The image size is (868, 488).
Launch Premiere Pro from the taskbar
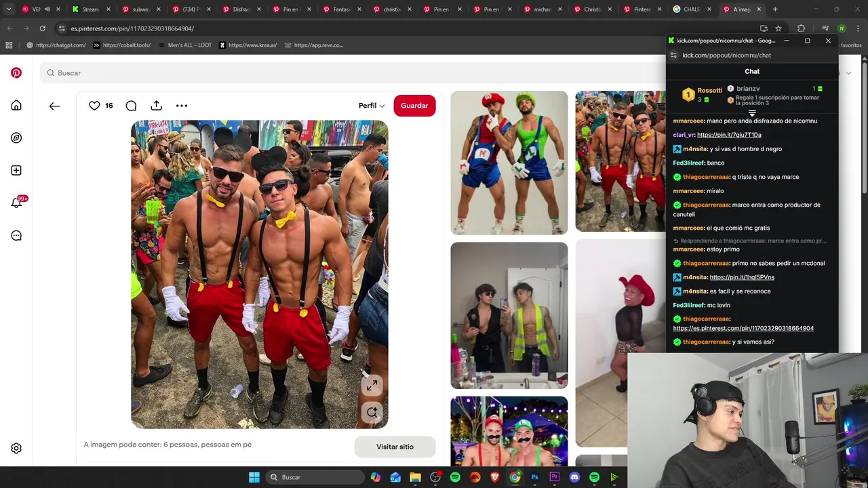(x=555, y=477)
